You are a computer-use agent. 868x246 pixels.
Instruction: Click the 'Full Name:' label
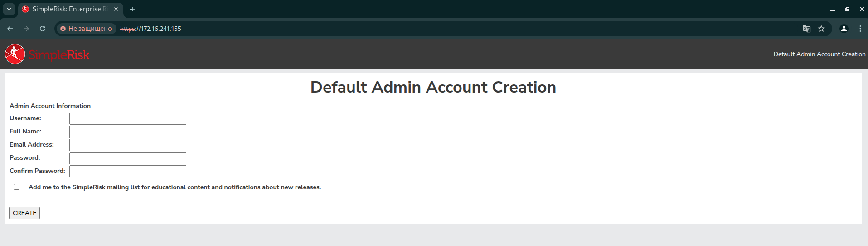[25, 131]
